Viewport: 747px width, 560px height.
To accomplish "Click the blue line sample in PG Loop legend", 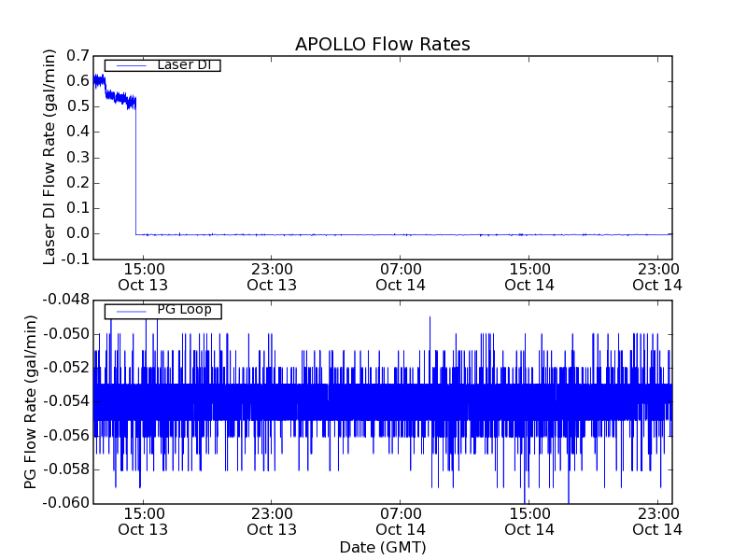I will pos(132,312).
